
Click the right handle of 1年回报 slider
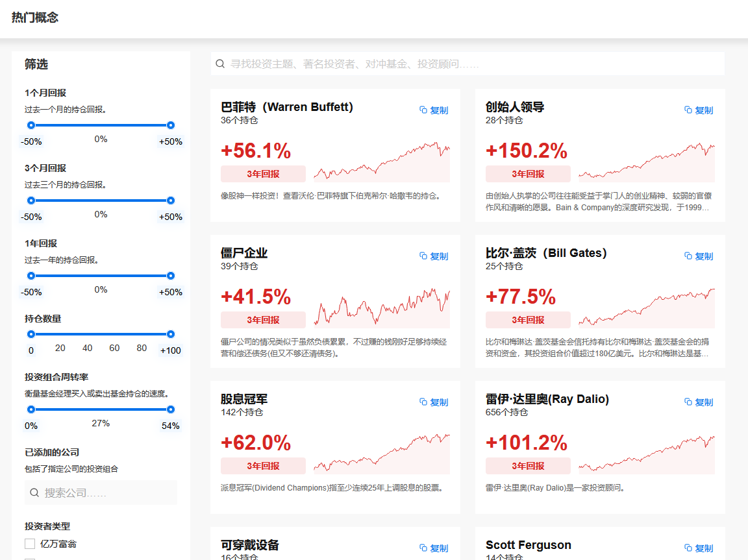170,276
